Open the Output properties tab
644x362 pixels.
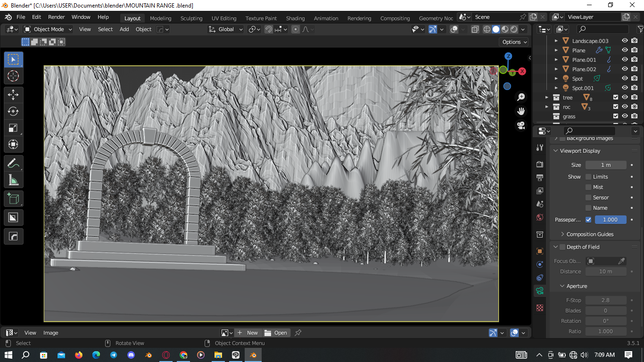(x=540, y=178)
